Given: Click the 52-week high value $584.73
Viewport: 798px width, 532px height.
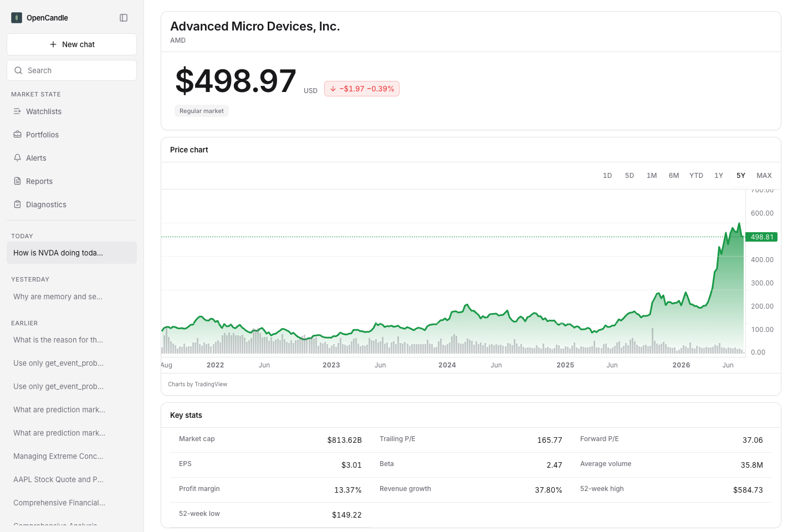Looking at the screenshot, I should tap(748, 490).
